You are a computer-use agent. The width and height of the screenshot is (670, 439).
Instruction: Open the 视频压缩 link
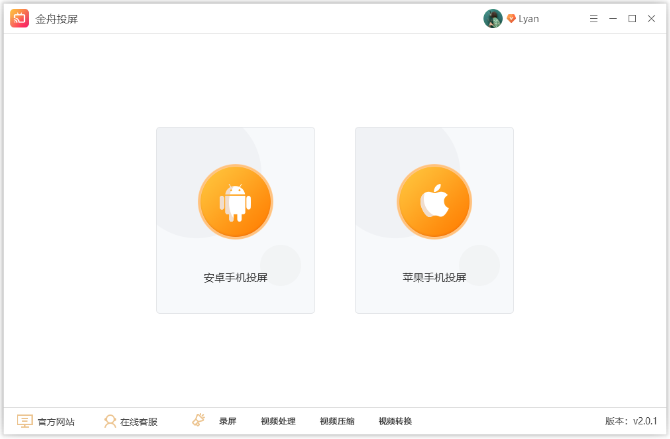tap(337, 421)
